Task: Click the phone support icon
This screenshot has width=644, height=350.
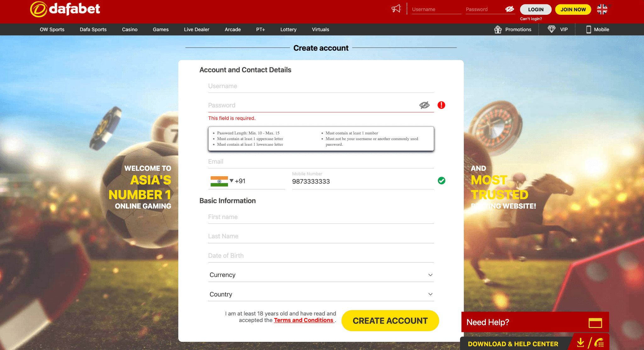Action: (x=599, y=343)
